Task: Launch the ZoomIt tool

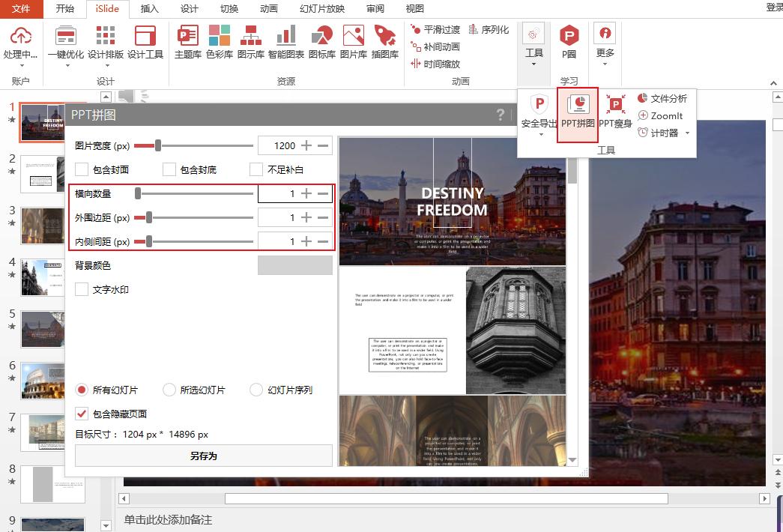Action: (660, 115)
